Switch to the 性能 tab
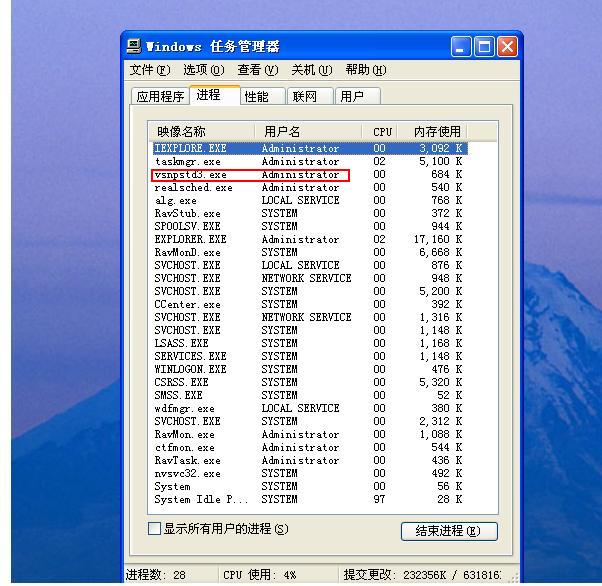This screenshot has width=602, height=586. pyautogui.click(x=263, y=96)
